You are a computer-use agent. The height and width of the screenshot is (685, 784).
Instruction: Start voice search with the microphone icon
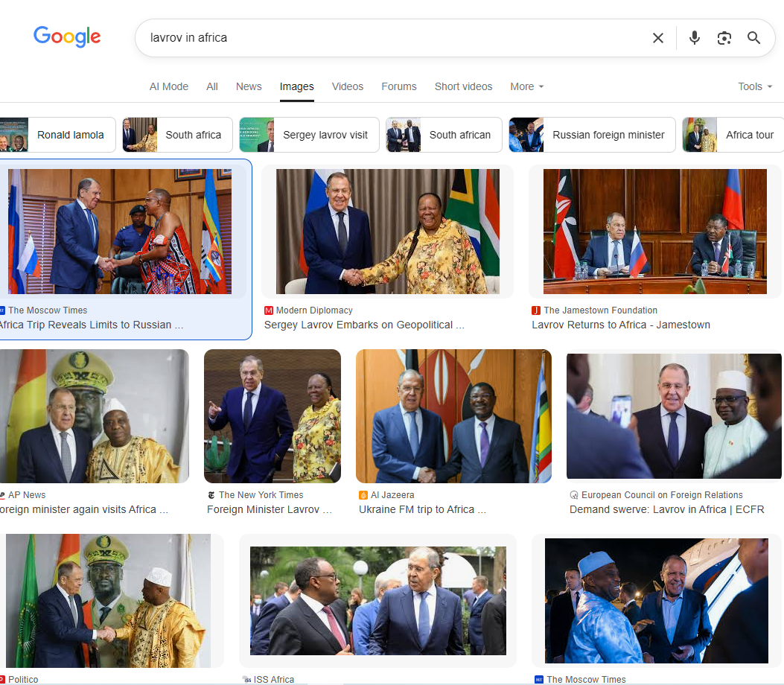(x=695, y=38)
